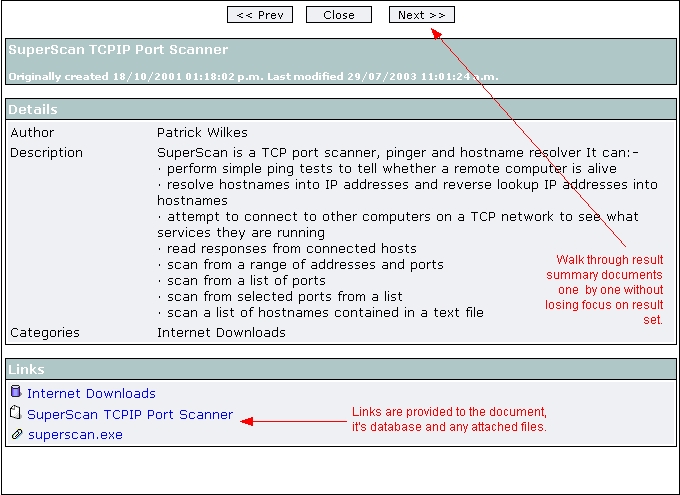
Task: Click the 'read responses from connected hosts' line
Action: point(287,249)
